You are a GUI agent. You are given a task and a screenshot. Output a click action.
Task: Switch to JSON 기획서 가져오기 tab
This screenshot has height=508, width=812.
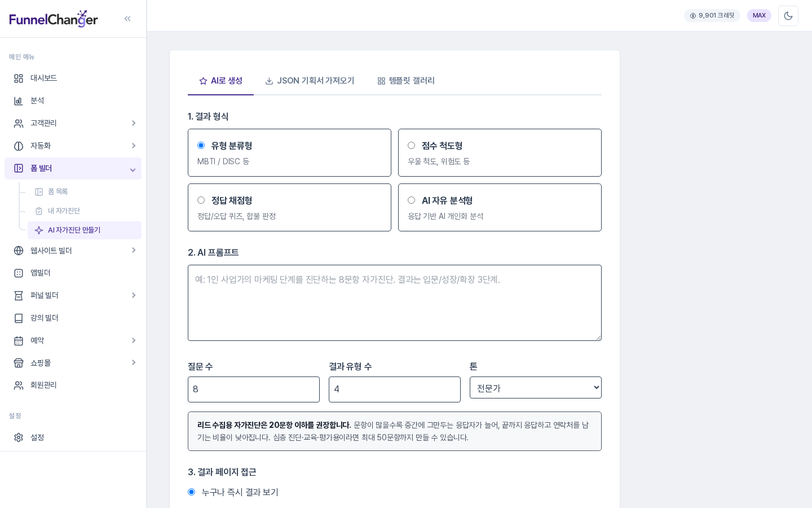pyautogui.click(x=310, y=81)
